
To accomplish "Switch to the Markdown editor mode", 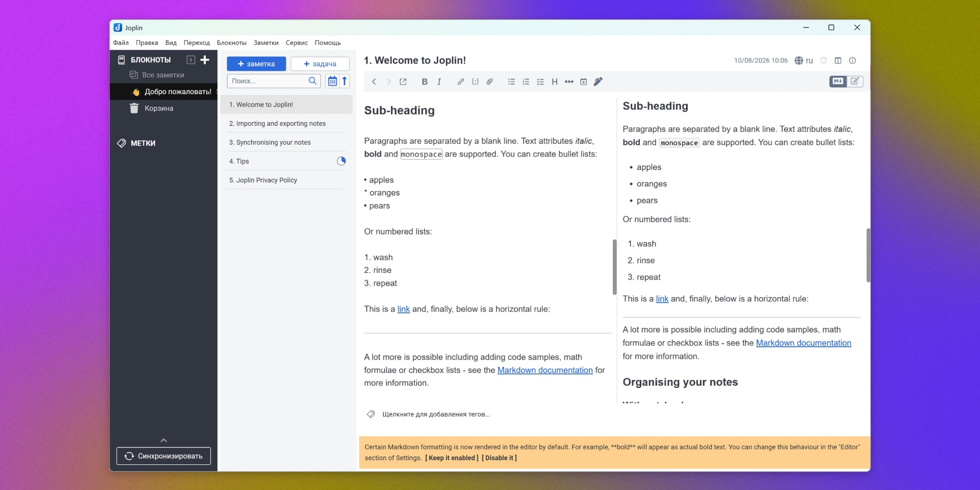I will point(838,81).
